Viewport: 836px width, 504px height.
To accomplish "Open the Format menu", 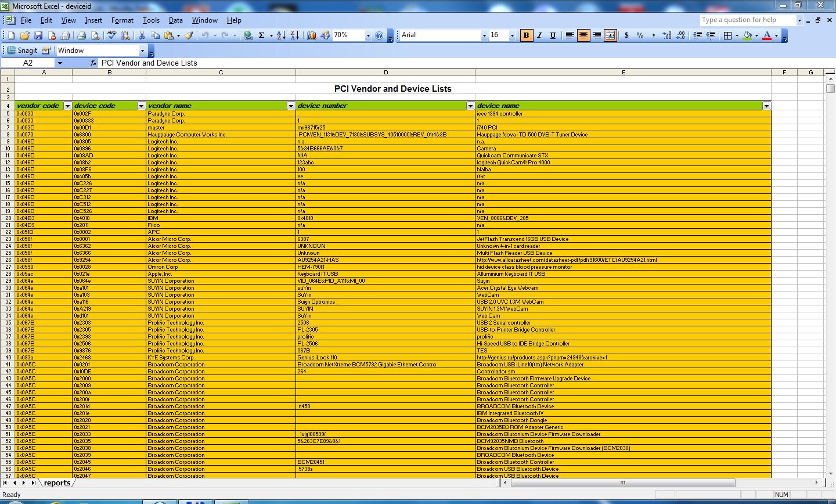I will pyautogui.click(x=122, y=20).
